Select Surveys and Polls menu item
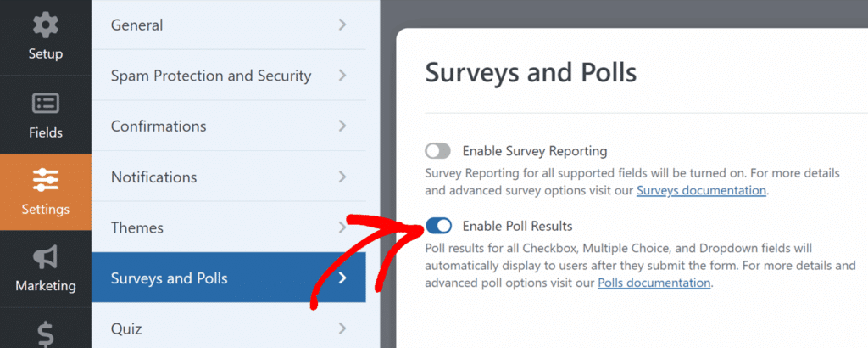This screenshot has width=868, height=348. (170, 278)
